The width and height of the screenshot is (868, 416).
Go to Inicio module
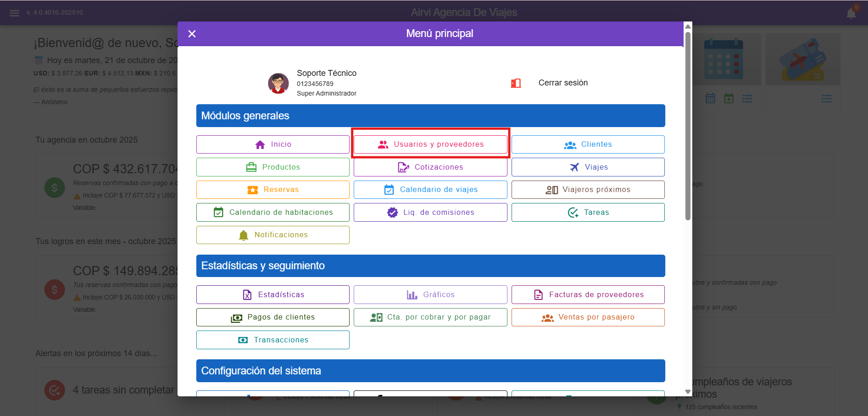pos(273,144)
